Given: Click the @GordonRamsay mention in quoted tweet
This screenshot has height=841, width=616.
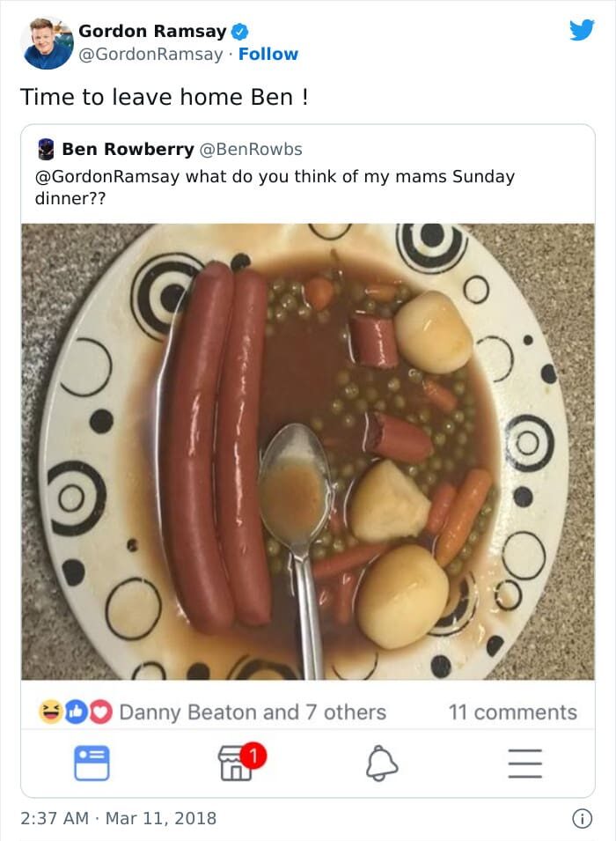Looking at the screenshot, I should 107,176.
